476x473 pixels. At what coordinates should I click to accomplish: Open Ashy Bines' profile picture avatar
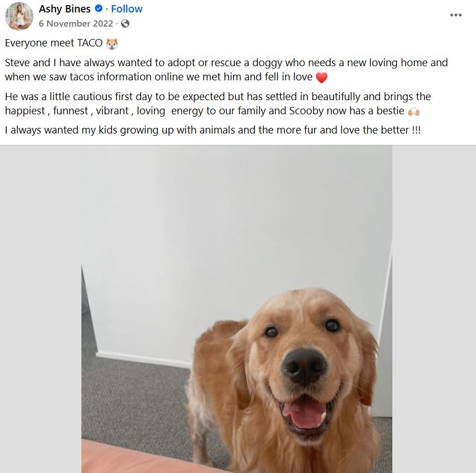19,16
